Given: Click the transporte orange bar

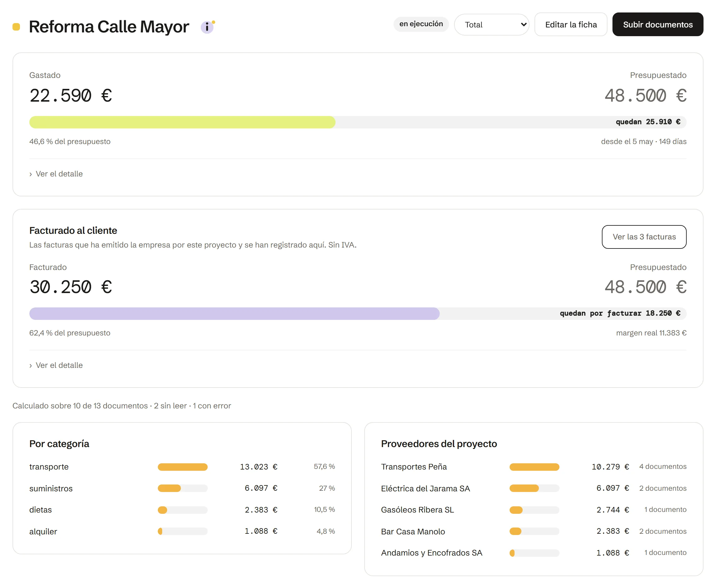Looking at the screenshot, I should 182,467.
